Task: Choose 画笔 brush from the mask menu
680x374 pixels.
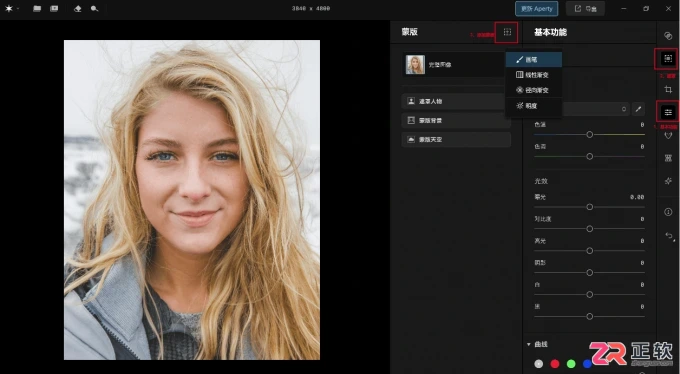Action: 534,60
